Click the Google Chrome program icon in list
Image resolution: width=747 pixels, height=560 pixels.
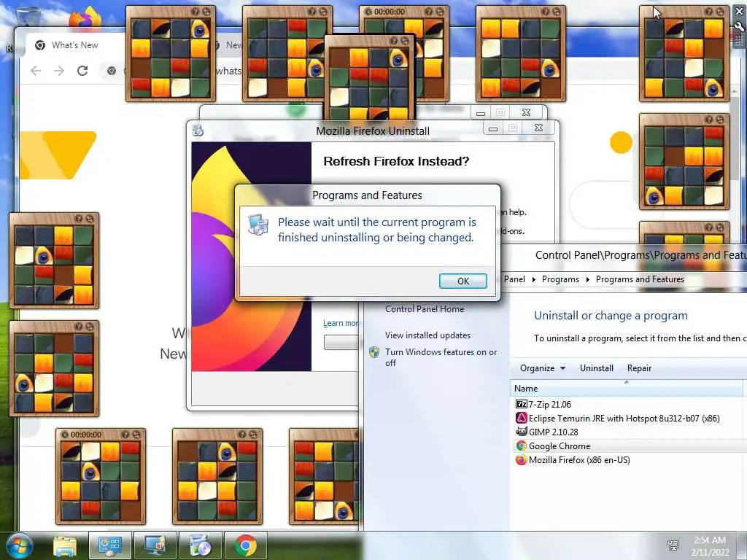(x=521, y=446)
